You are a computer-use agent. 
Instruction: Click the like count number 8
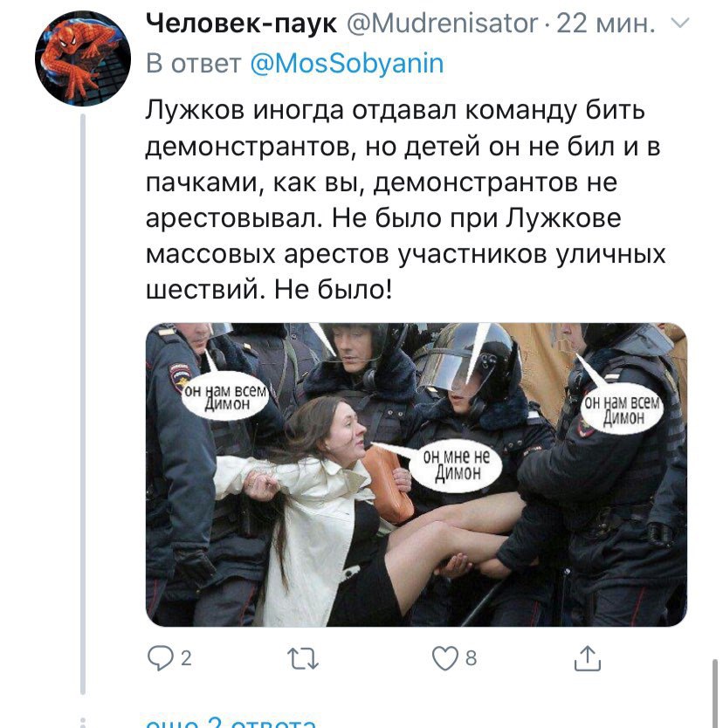point(471,658)
